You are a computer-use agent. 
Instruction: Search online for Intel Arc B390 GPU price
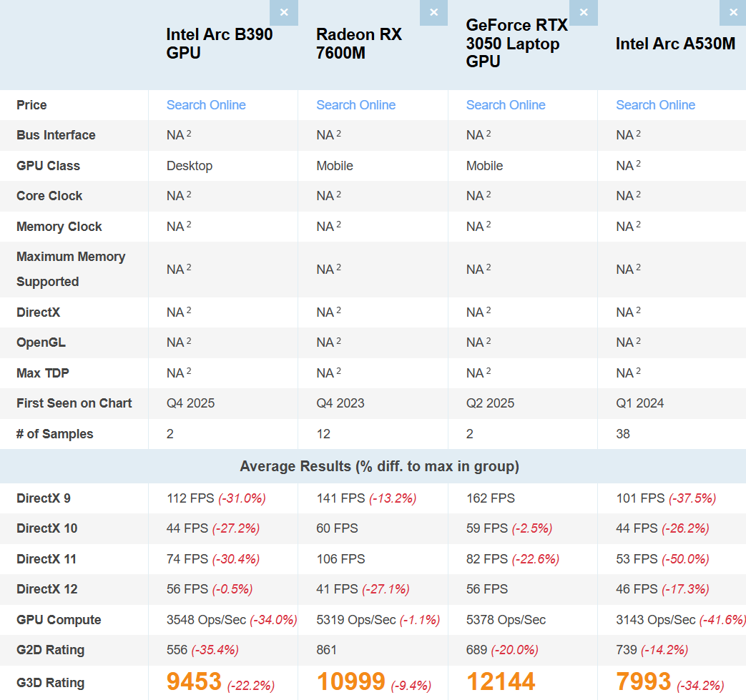tap(206, 105)
